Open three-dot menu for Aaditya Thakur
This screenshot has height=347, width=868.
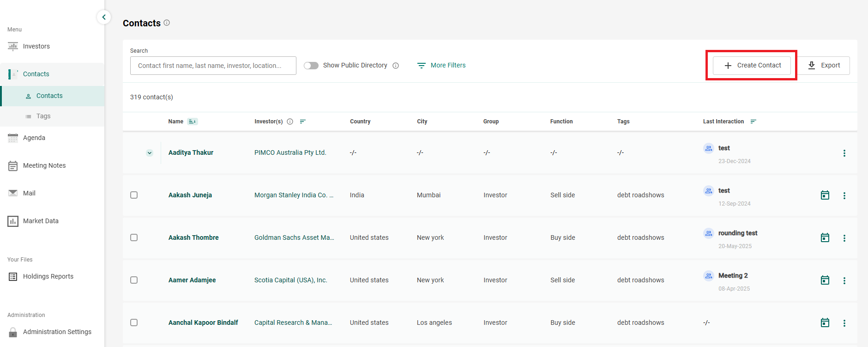(844, 153)
